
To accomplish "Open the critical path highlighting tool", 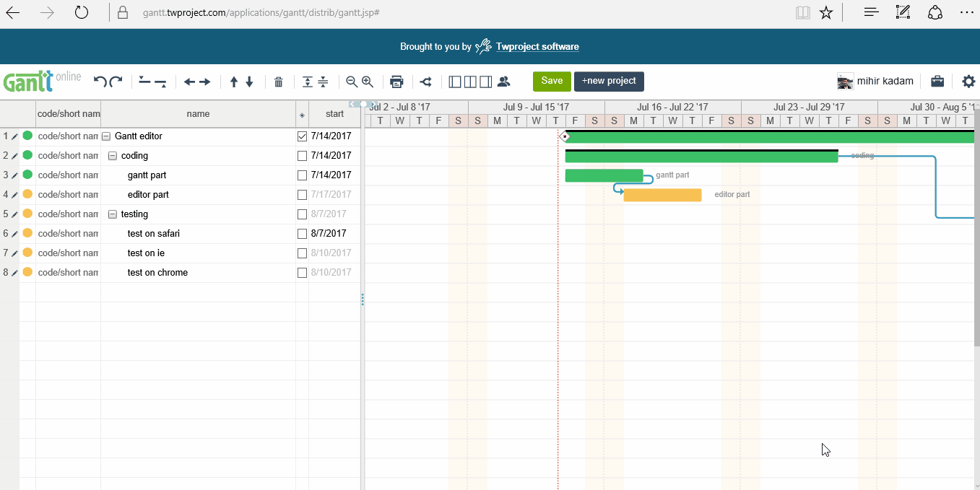I will [425, 82].
